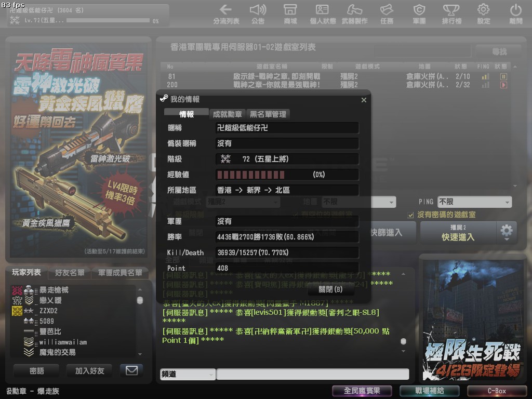Click player list scroll down arrow

(x=140, y=354)
